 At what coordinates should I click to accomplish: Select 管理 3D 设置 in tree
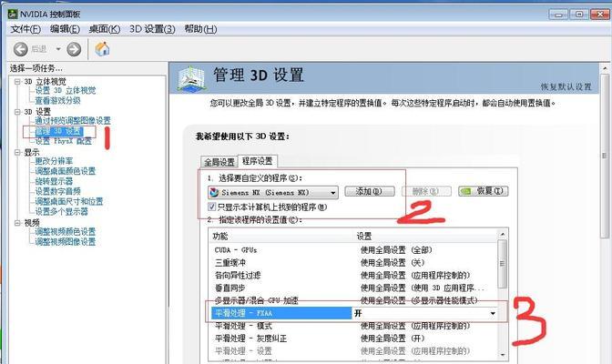coord(59,131)
